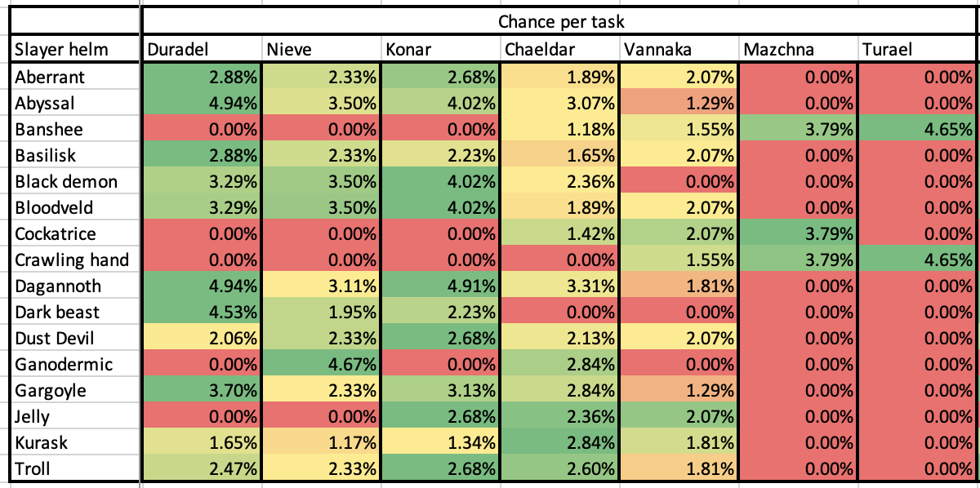Click Banshee's Turael cell showing 4.65%
980x488 pixels.
click(916, 129)
